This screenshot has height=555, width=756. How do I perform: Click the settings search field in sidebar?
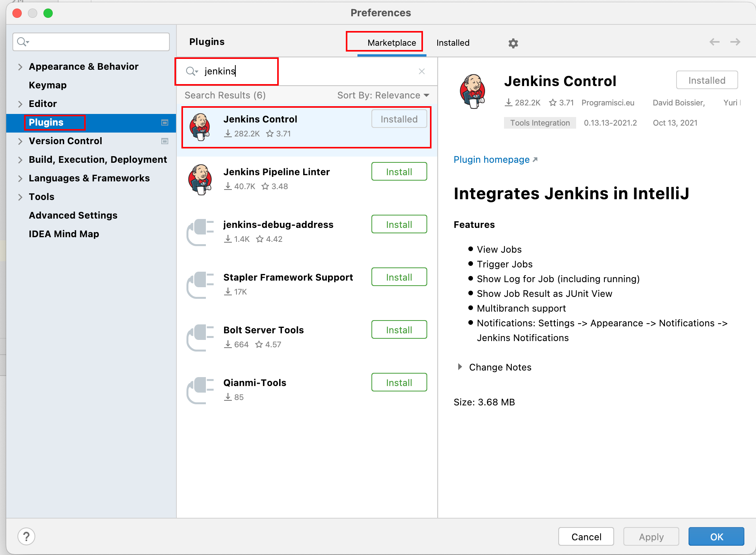point(97,42)
